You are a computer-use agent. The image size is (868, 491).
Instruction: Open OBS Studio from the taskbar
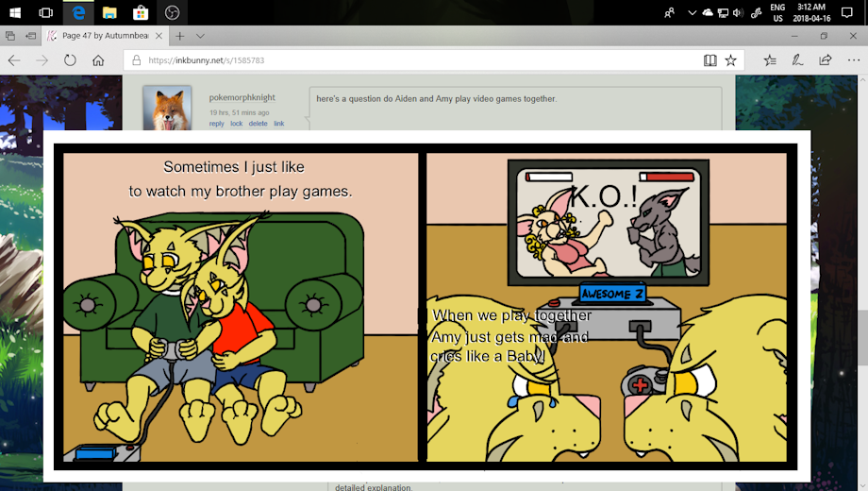172,12
